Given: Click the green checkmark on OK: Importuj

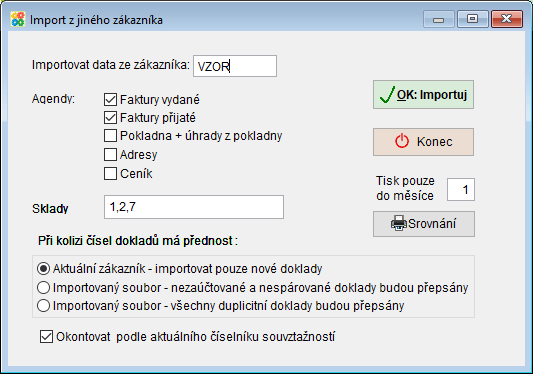Looking at the screenshot, I should point(387,94).
